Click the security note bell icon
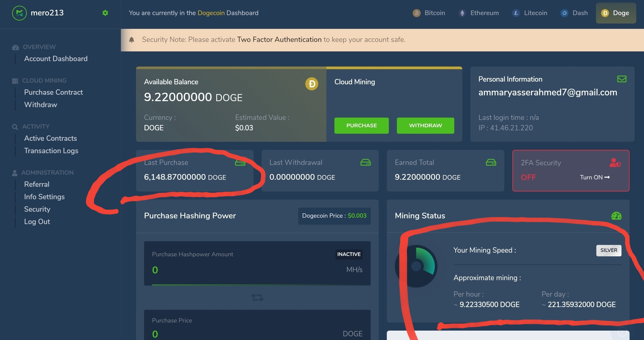 132,40
